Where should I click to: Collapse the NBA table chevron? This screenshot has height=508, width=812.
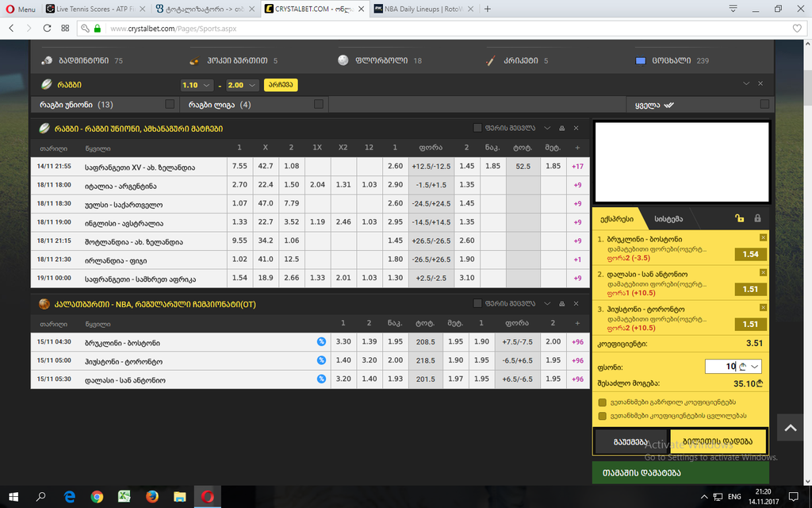547,304
